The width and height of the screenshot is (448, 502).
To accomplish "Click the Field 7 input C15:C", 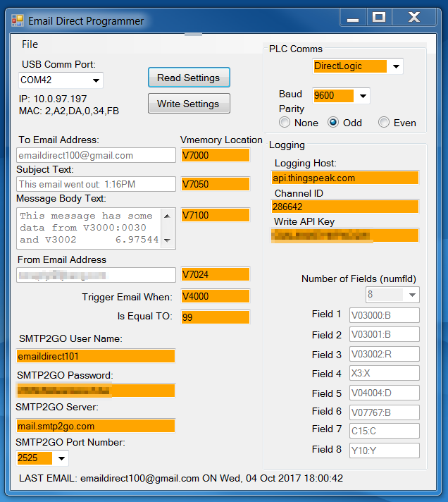I will tap(385, 431).
